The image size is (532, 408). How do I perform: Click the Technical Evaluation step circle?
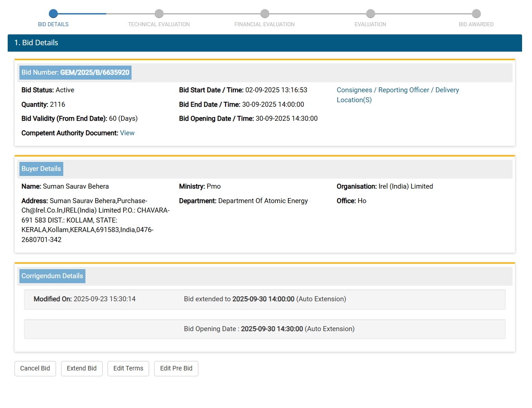(x=159, y=14)
